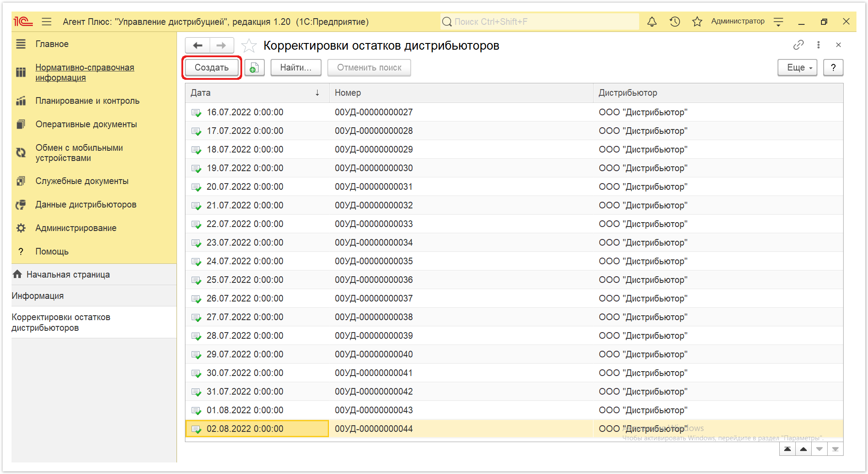Open the Помощь section
868x474 pixels.
pos(52,251)
